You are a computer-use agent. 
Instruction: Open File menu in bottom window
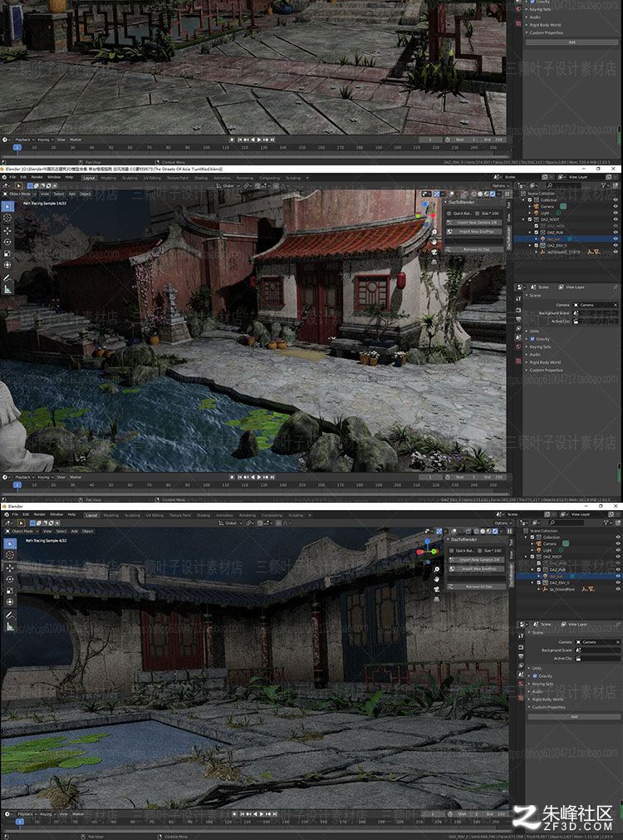point(15,515)
